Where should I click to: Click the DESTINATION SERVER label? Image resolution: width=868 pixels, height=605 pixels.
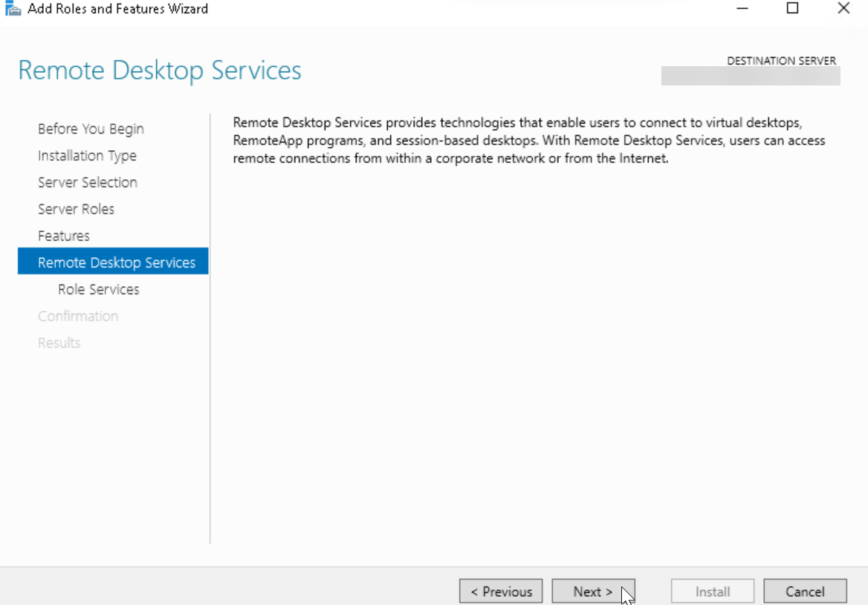[781, 60]
